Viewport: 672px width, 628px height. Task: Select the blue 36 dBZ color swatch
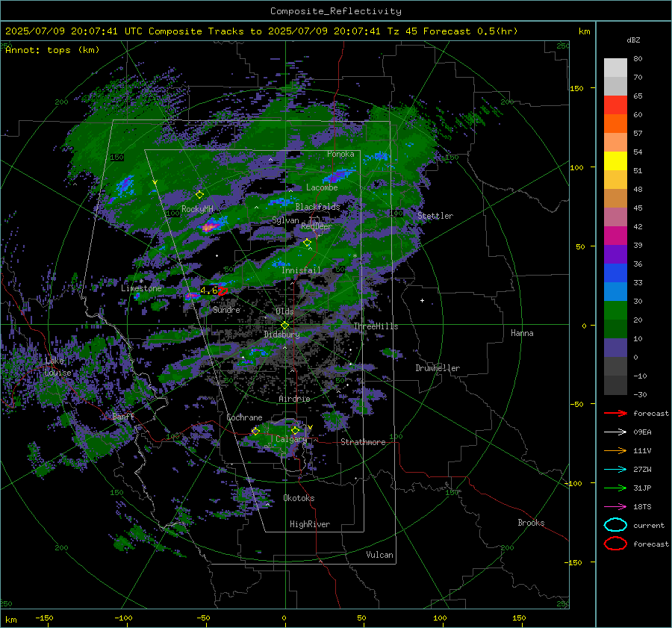click(x=615, y=273)
